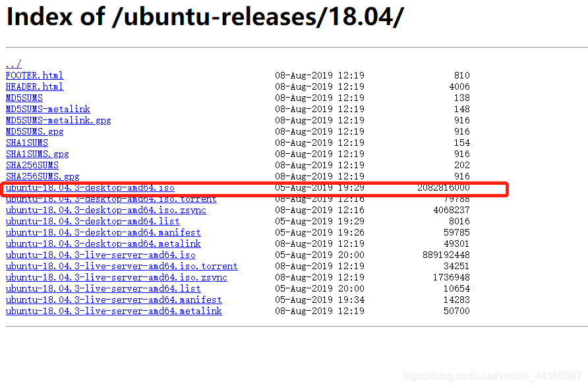This screenshot has height=388, width=588.
Task: Open the MD5SUMS.gpg link
Action: click(x=34, y=132)
